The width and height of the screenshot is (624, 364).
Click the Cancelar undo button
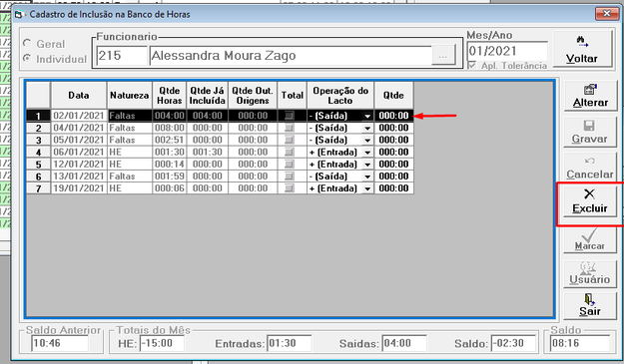coord(590,168)
